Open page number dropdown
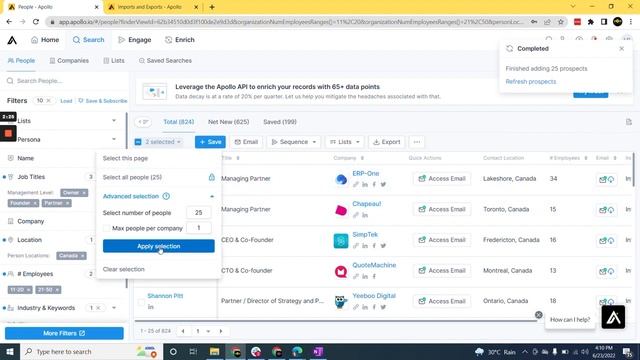Screen dimensions: 640x360 point(202,331)
